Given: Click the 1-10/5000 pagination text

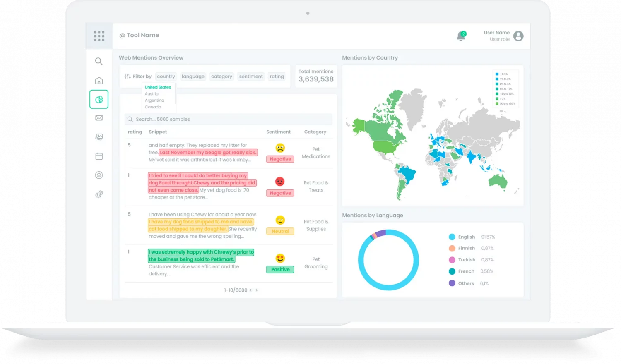Looking at the screenshot, I should point(236,290).
